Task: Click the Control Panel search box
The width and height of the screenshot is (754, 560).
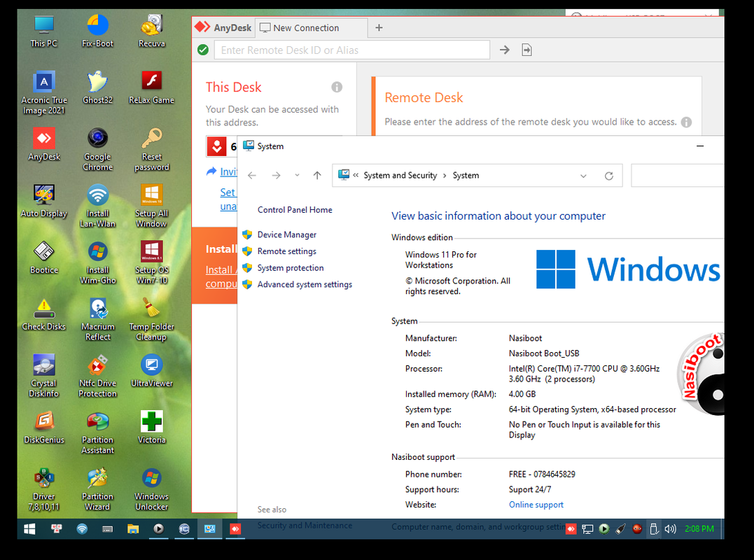Action: point(677,176)
